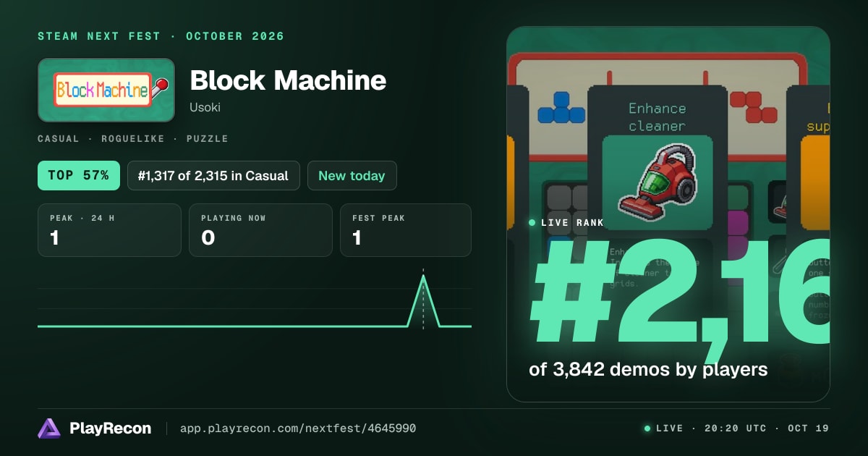Select the PEAK · 24 H stat card
Image resolution: width=868 pixels, height=456 pixels.
pos(109,230)
